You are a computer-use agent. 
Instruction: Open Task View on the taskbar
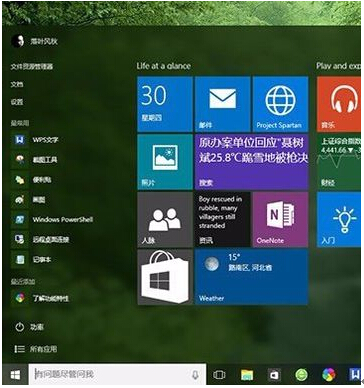coord(219,375)
